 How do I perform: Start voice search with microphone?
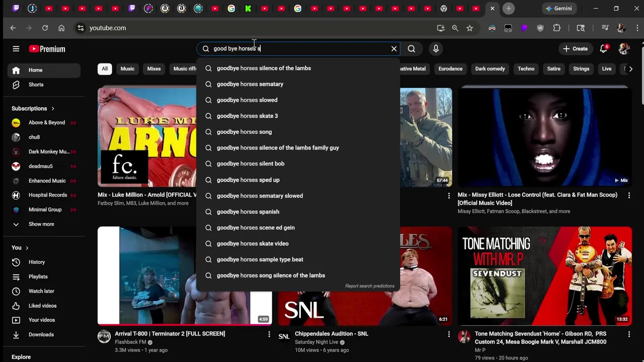436,49
